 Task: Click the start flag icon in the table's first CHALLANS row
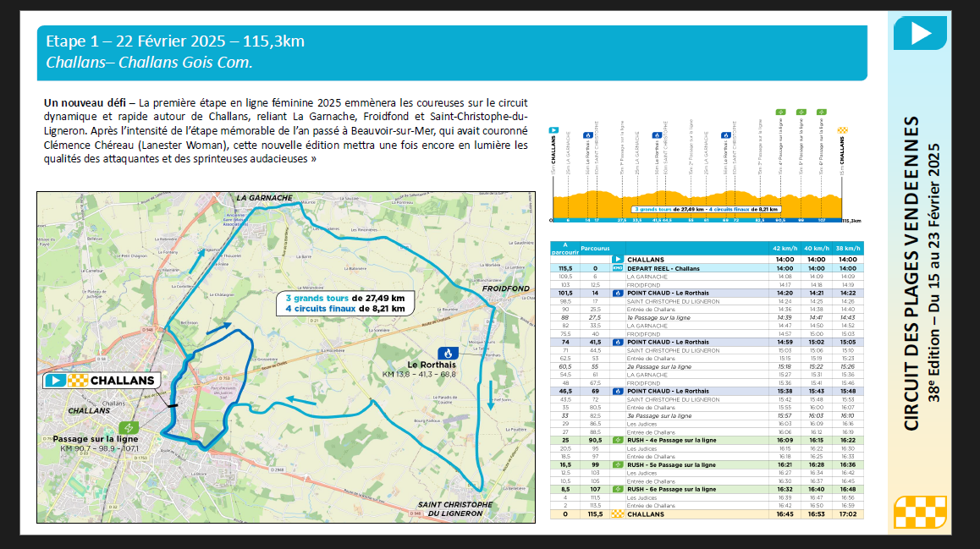pos(618,259)
